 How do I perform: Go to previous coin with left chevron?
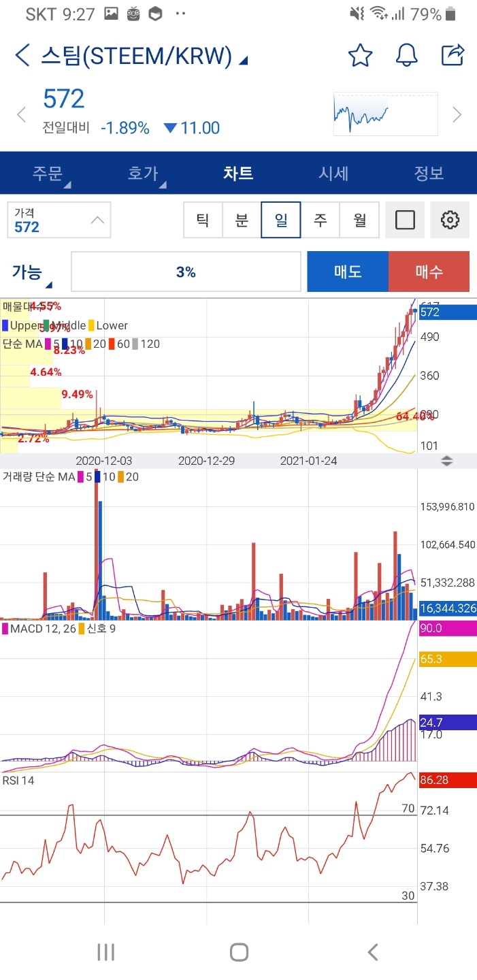[x=21, y=114]
